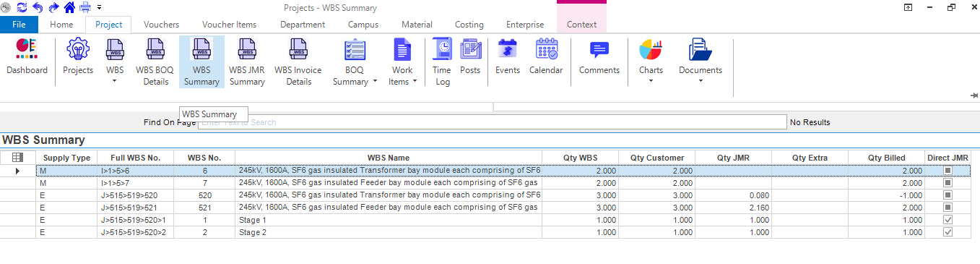
Task: Toggle Direct JMR checkbox for WBS 6
Action: (948, 171)
